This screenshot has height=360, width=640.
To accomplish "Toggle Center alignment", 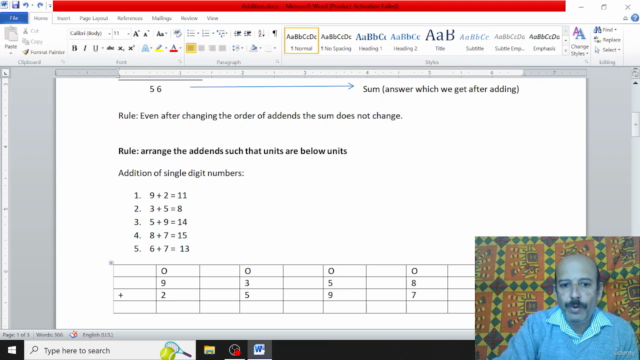I will pyautogui.click(x=201, y=49).
